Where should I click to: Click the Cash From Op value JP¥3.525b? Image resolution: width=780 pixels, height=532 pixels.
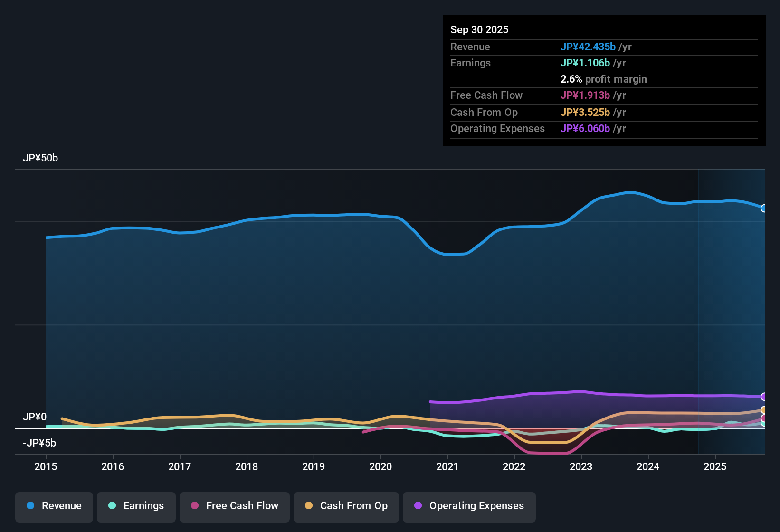[585, 113]
